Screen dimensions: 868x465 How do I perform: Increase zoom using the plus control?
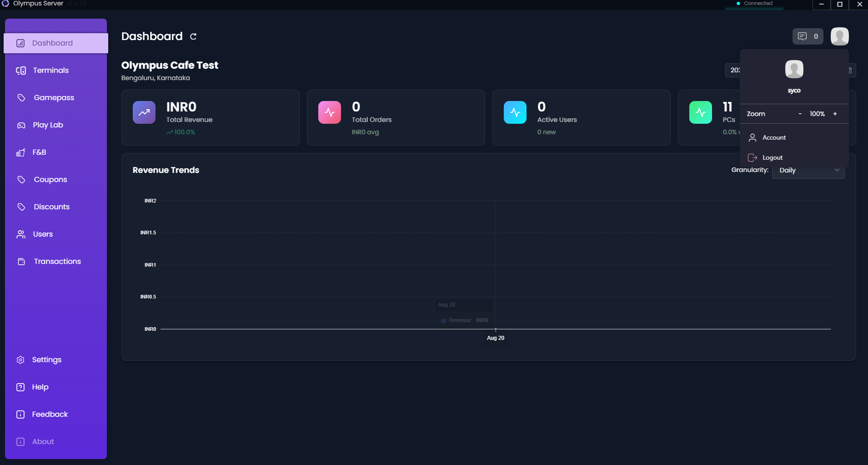[x=834, y=114]
